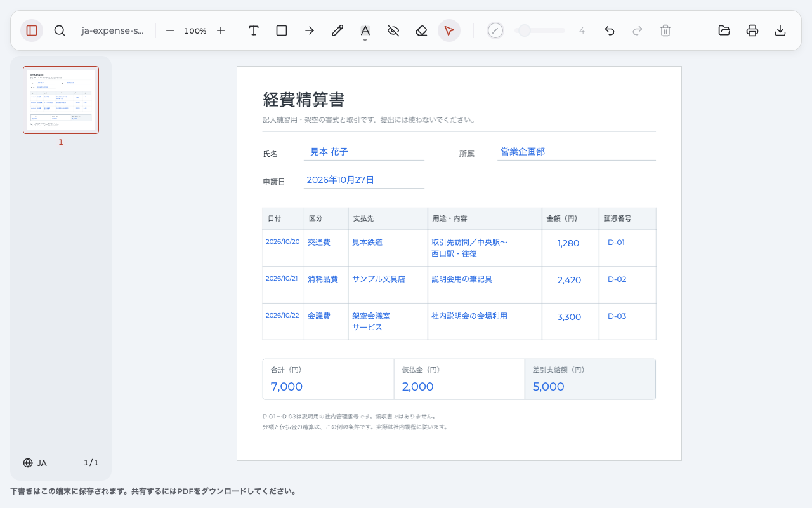This screenshot has height=508, width=812.
Task: Download the PDF
Action: point(780,30)
